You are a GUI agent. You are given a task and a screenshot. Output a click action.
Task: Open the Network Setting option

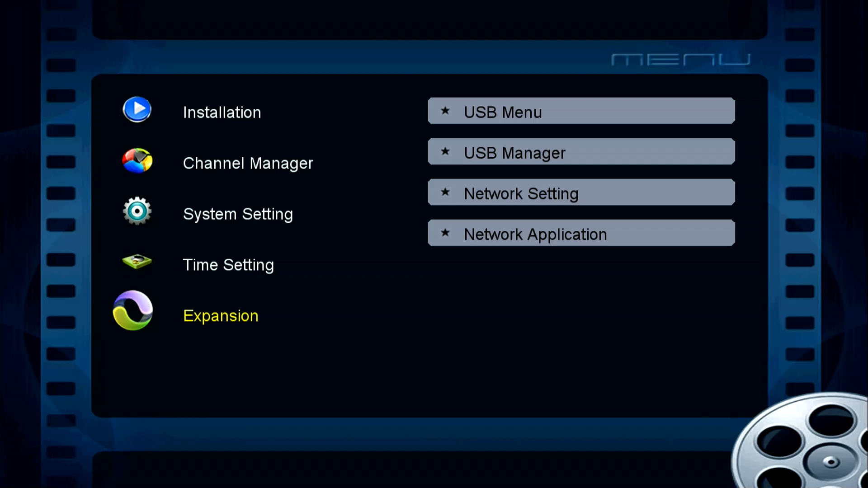click(581, 192)
